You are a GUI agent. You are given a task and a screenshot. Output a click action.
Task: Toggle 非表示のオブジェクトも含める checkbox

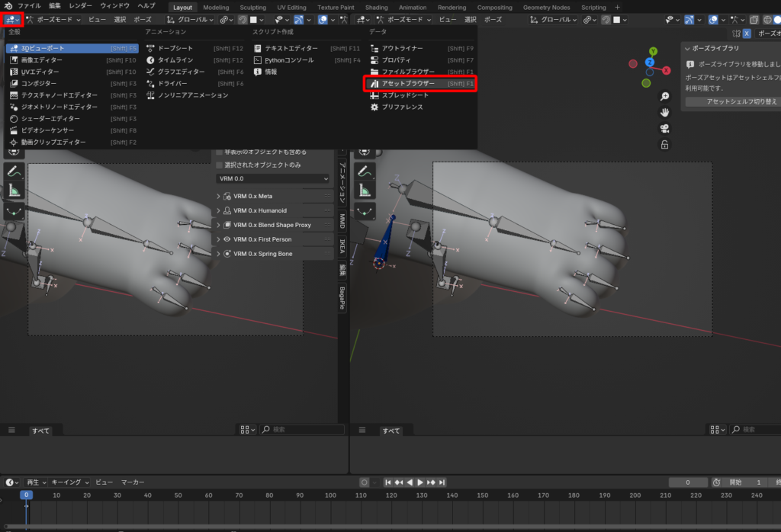point(220,152)
